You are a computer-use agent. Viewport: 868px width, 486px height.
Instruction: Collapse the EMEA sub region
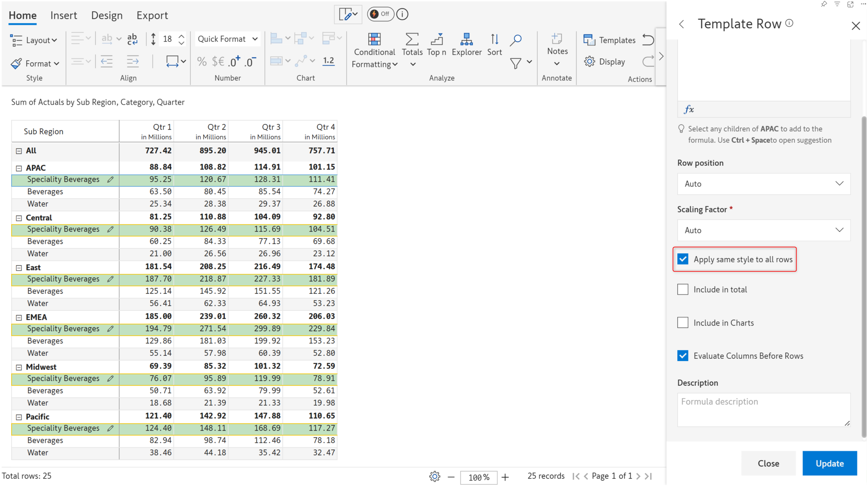click(x=19, y=317)
